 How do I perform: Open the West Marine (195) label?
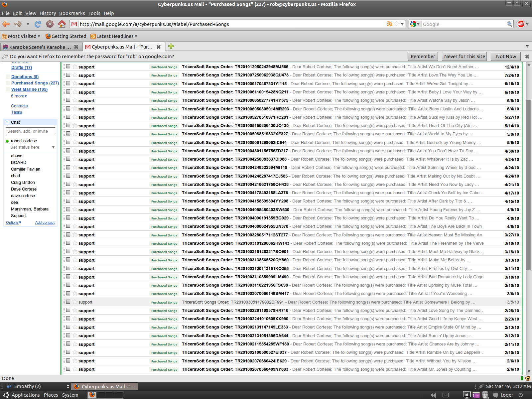[29, 89]
